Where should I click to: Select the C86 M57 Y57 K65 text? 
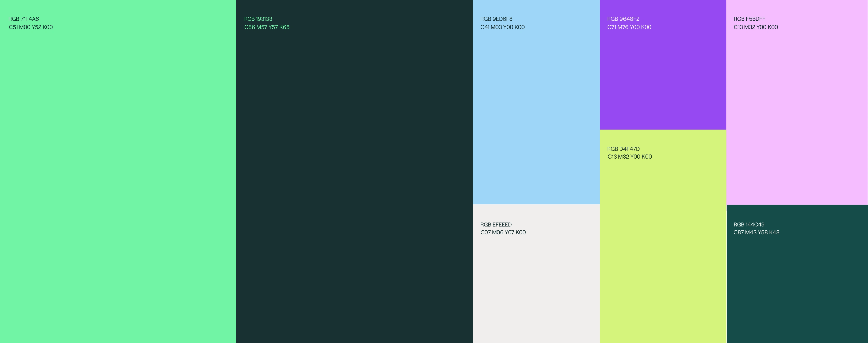click(267, 27)
